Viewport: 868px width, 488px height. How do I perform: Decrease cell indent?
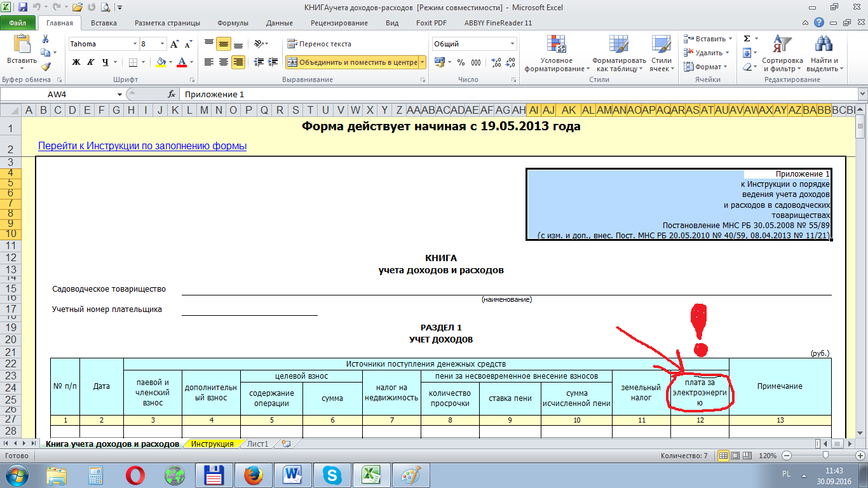tap(259, 62)
